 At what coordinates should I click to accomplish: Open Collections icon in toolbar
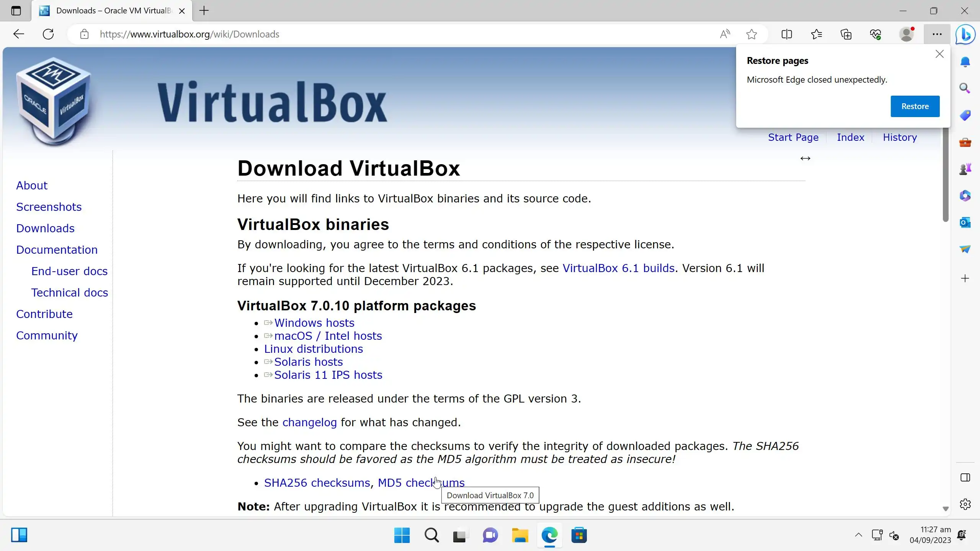point(846,34)
